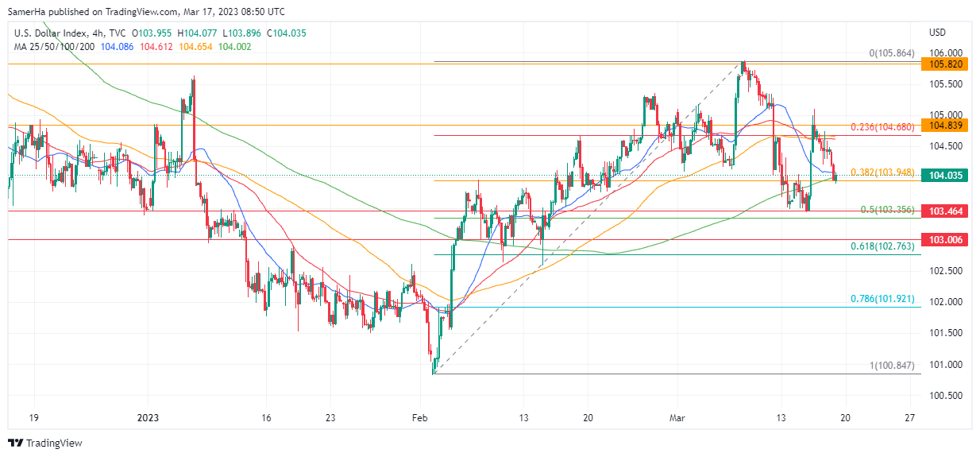The image size is (980, 457).
Task: Click the Feb label on the time axis
Action: point(420,417)
